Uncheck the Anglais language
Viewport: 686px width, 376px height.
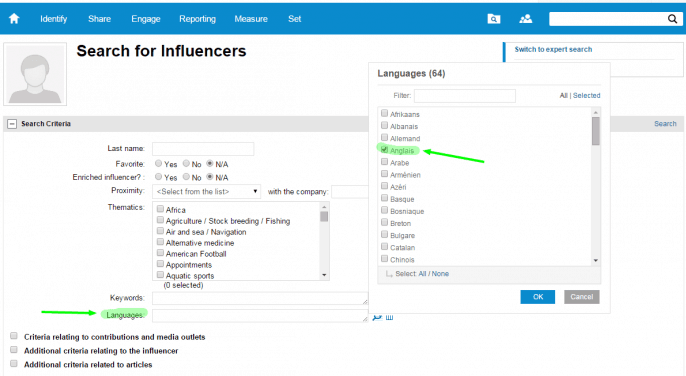[x=384, y=150]
